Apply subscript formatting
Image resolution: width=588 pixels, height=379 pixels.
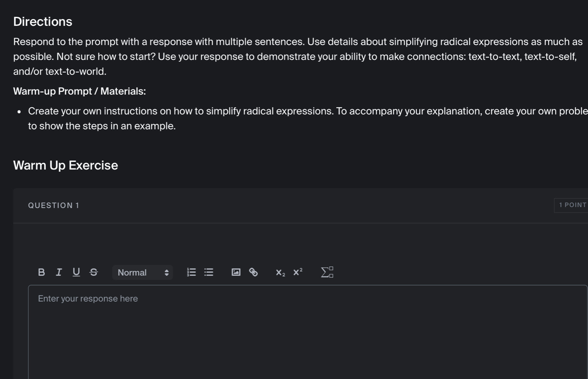point(280,272)
